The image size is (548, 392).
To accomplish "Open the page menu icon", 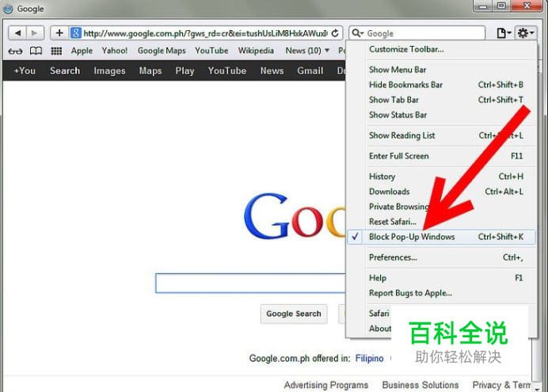I will tap(504, 33).
